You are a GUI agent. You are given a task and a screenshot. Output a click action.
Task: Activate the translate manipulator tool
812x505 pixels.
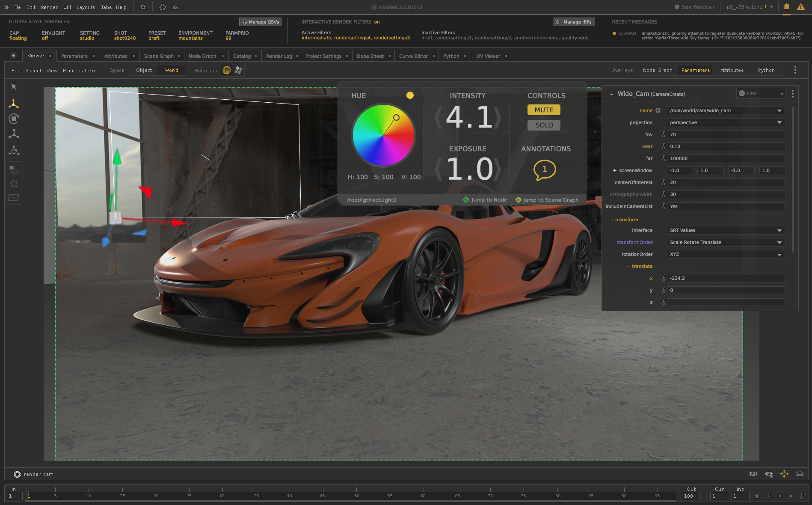(14, 103)
